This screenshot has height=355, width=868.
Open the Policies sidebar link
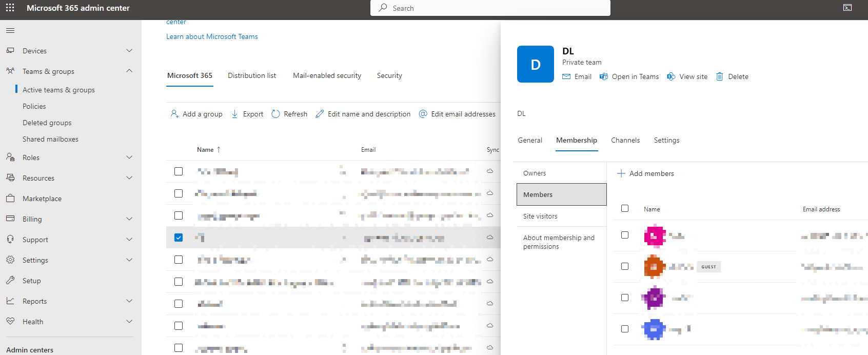[x=34, y=106]
